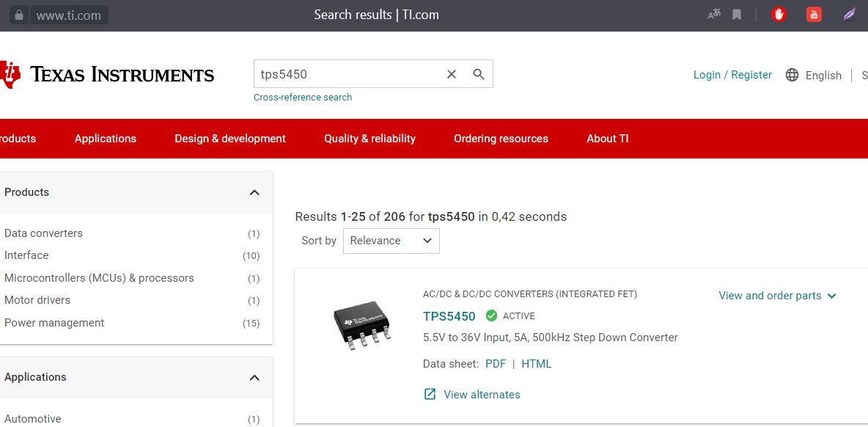868x427 pixels.
Task: Click the Search results page title
Action: pyautogui.click(x=376, y=15)
